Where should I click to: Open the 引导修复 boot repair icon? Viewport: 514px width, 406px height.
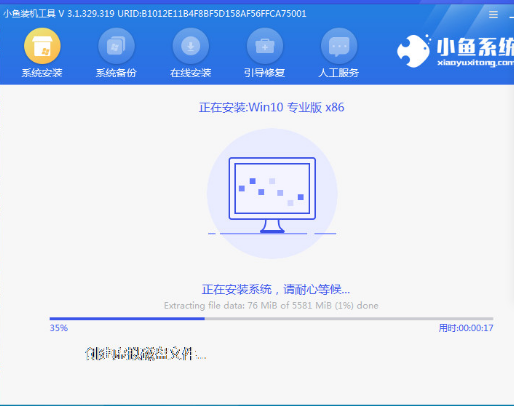[265, 46]
